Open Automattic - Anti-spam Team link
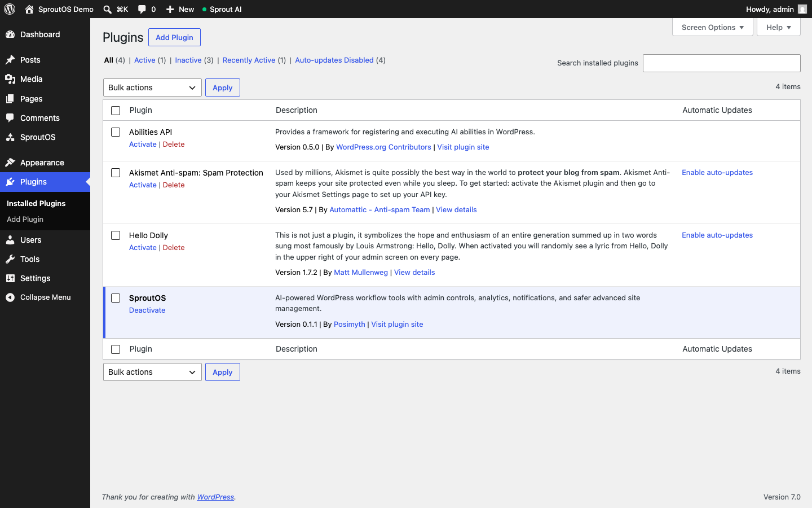Screen dimensions: 812x508 pos(379,210)
